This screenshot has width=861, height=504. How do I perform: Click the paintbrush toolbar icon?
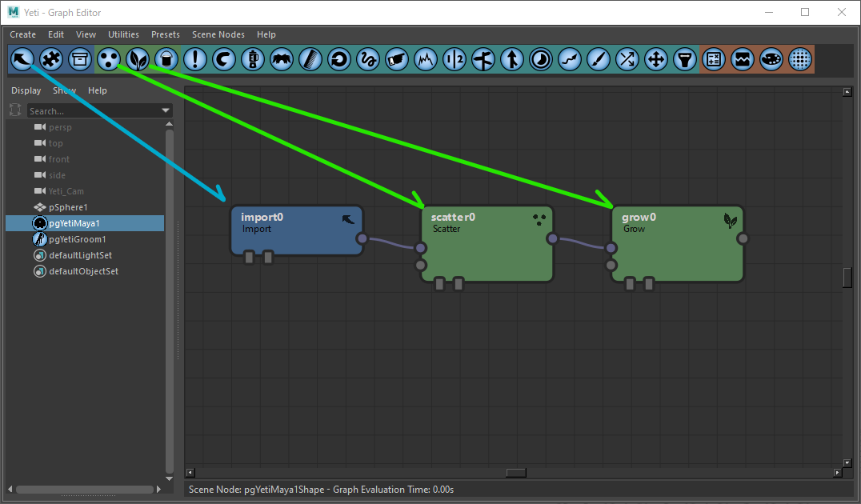tap(599, 59)
